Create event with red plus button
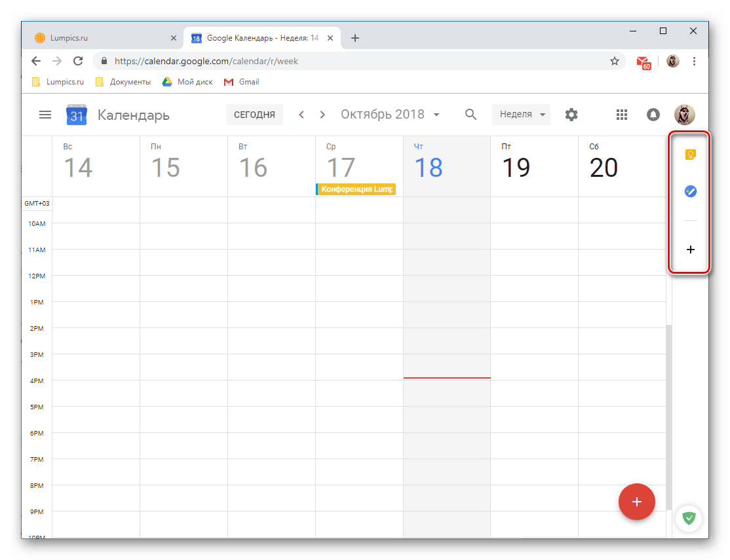This screenshot has height=560, width=730. tap(636, 501)
